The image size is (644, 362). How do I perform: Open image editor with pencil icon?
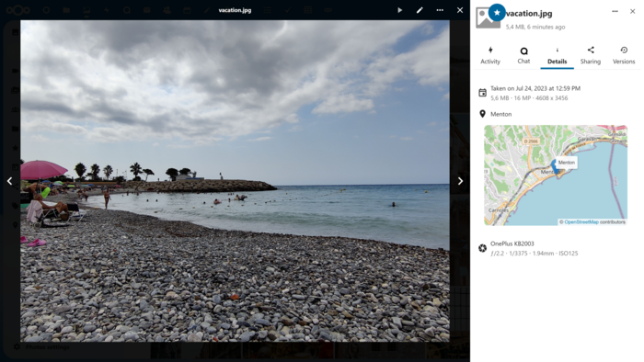click(420, 10)
